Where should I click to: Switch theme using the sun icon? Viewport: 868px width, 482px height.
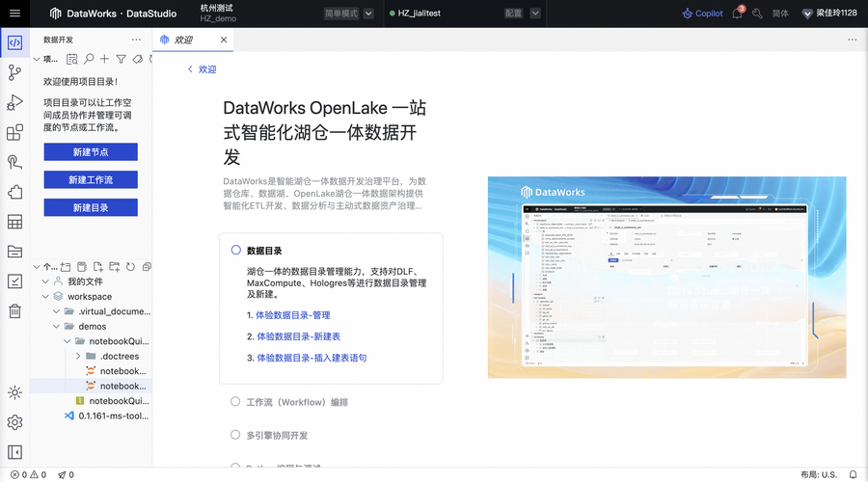coord(14,392)
